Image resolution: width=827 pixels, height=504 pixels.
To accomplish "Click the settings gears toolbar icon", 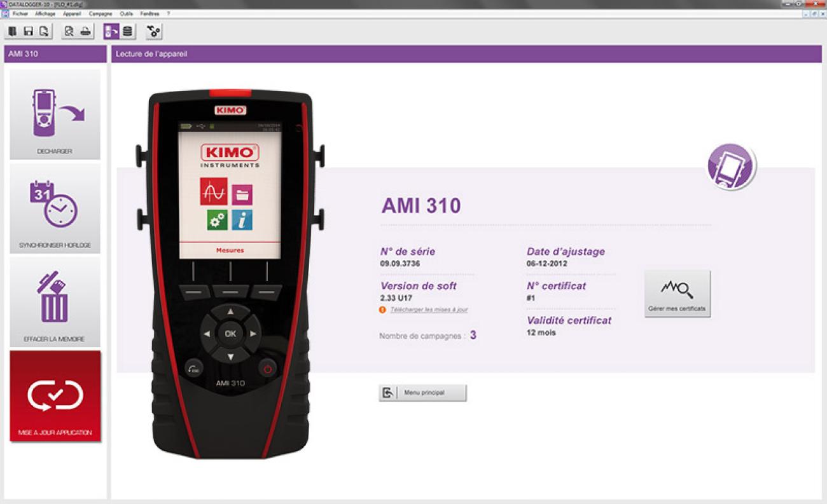I will coord(153,31).
